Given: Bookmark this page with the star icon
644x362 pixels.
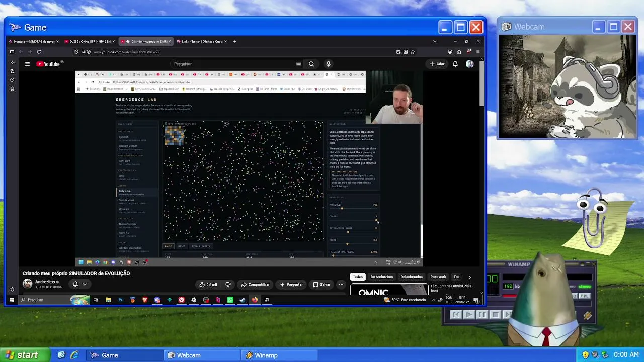Looking at the screenshot, I should point(413,52).
